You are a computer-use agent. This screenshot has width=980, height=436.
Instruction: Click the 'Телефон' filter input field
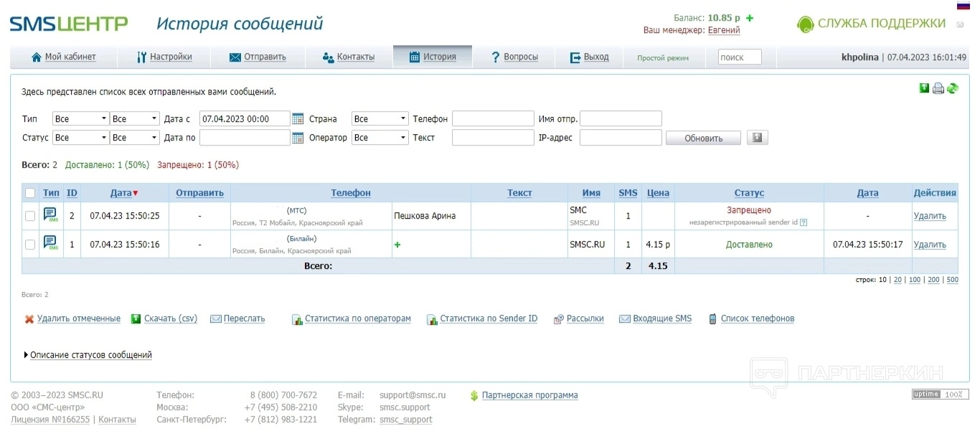(492, 119)
